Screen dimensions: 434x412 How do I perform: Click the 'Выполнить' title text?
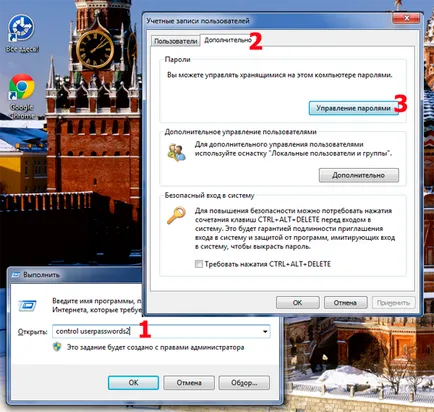[41, 275]
